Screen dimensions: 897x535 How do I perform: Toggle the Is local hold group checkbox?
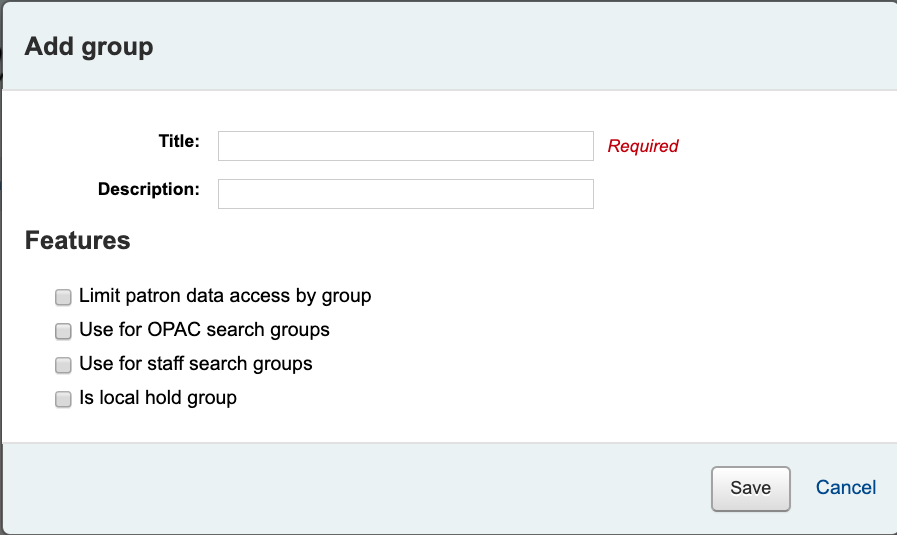pyautogui.click(x=63, y=399)
